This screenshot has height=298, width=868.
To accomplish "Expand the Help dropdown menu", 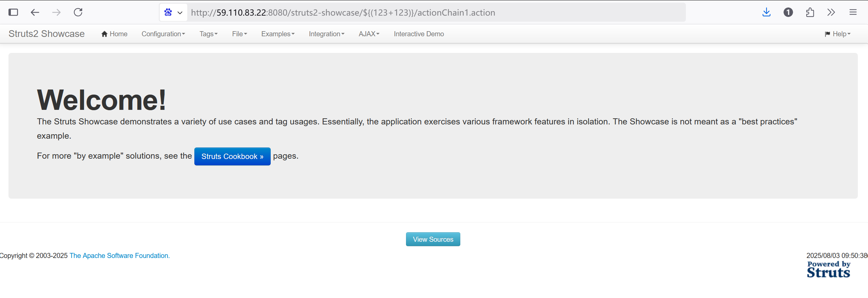I will pos(837,34).
